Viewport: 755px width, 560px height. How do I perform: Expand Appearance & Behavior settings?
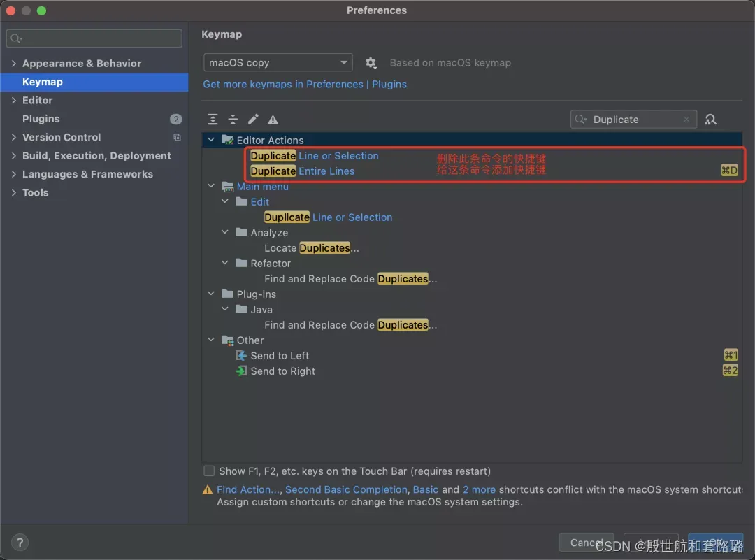[x=13, y=63]
